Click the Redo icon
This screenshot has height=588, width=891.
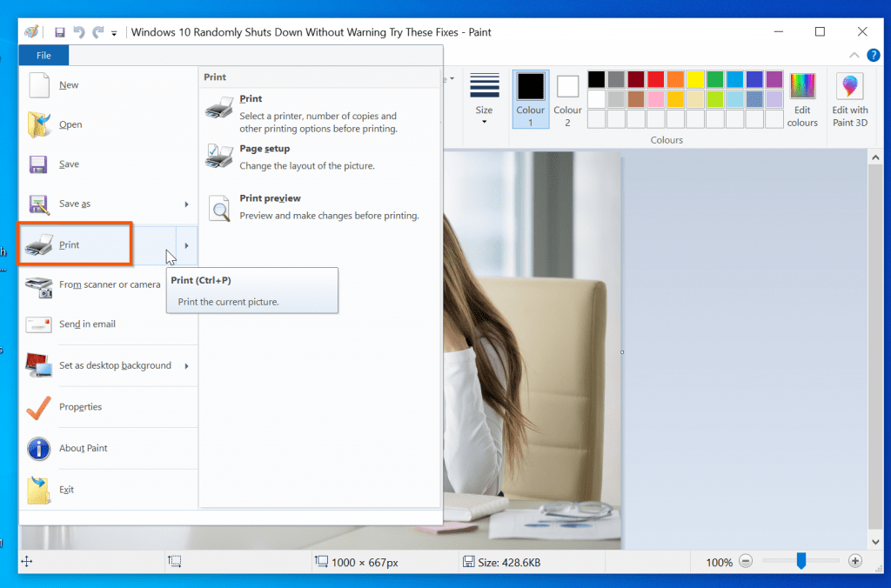point(98,31)
